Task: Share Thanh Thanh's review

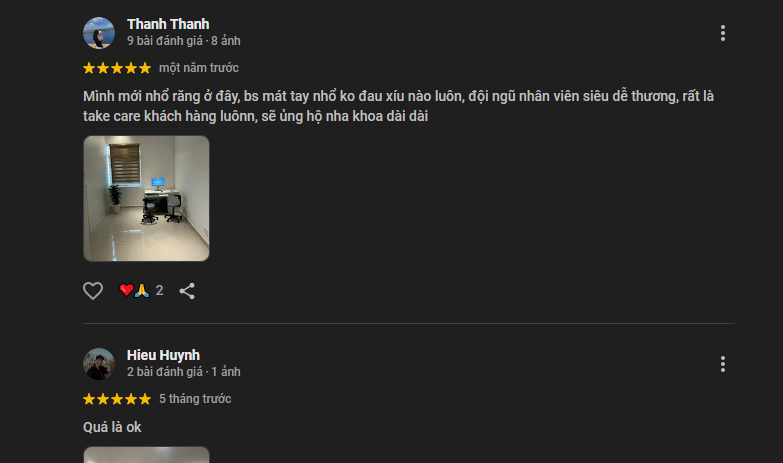Action: [x=187, y=291]
